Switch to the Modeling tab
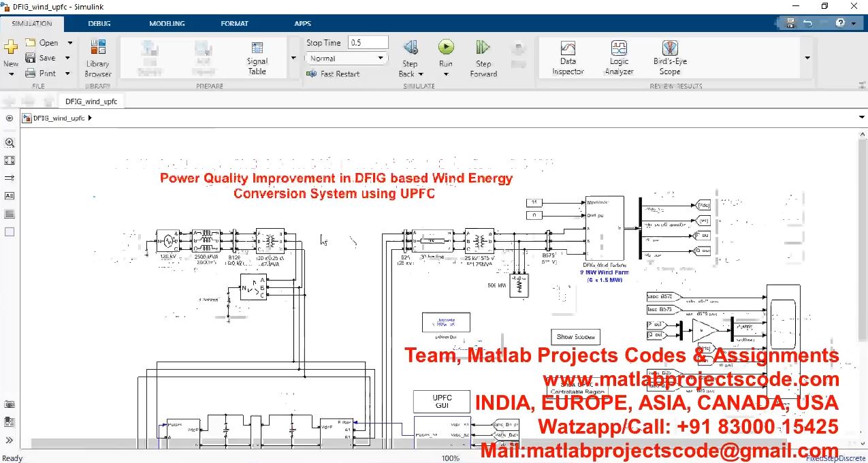The height and width of the screenshot is (463, 868). click(167, 23)
